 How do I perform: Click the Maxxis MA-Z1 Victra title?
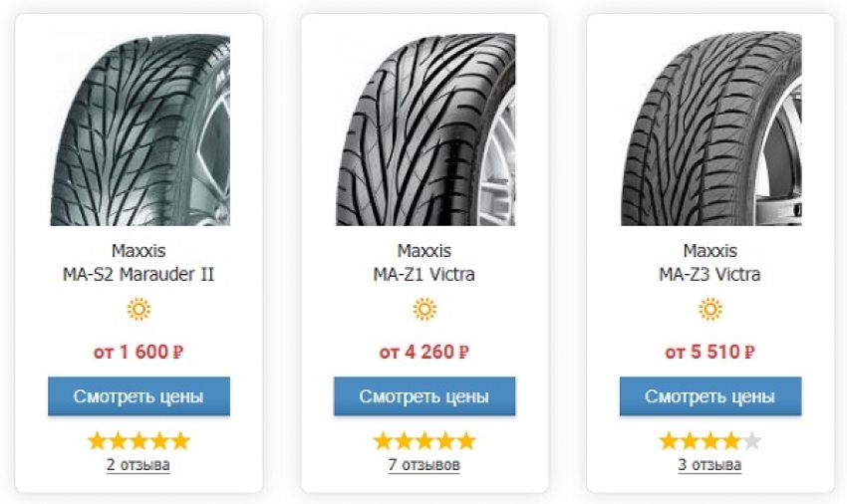(x=424, y=263)
